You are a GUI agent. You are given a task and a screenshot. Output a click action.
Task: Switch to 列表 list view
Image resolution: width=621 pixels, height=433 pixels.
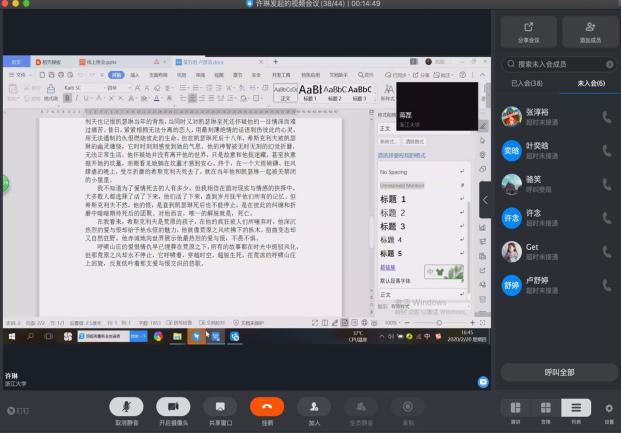tap(575, 408)
